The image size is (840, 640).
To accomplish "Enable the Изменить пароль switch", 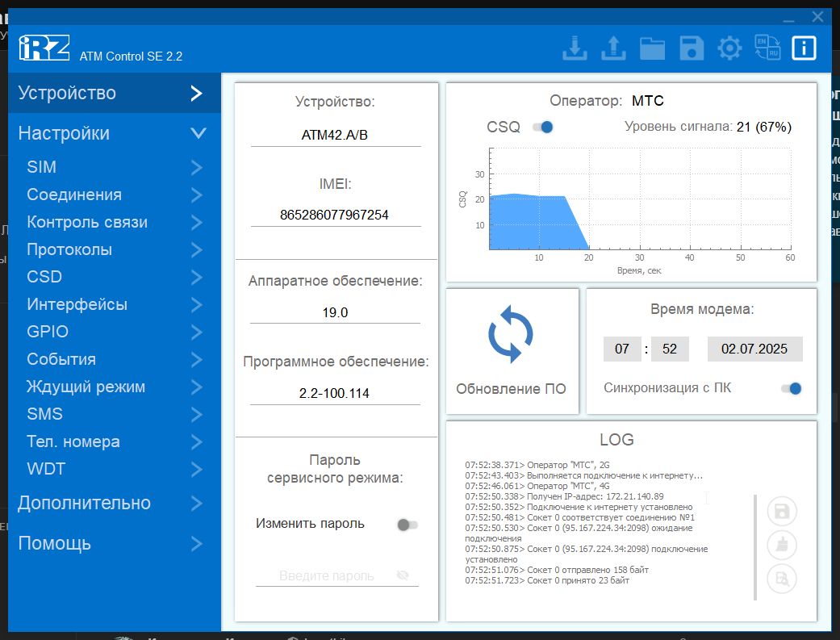I will click(x=407, y=525).
